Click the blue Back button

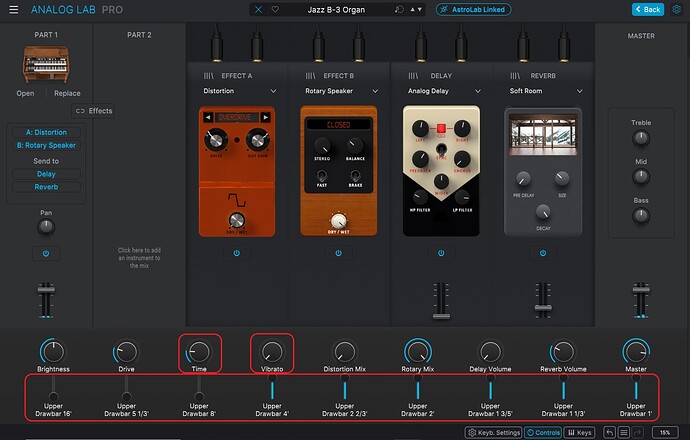click(x=648, y=9)
